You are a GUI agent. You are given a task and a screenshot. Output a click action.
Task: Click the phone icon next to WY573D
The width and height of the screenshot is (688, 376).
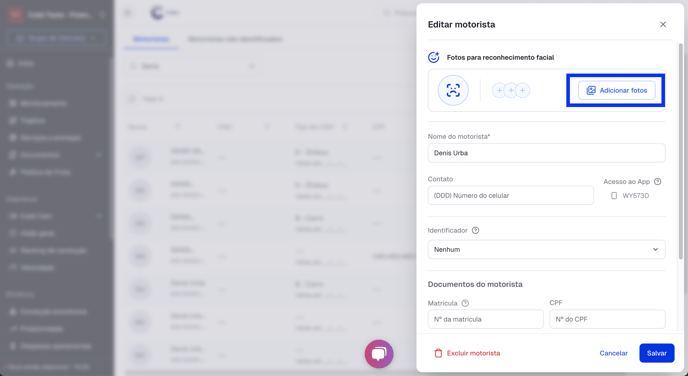[x=614, y=196]
